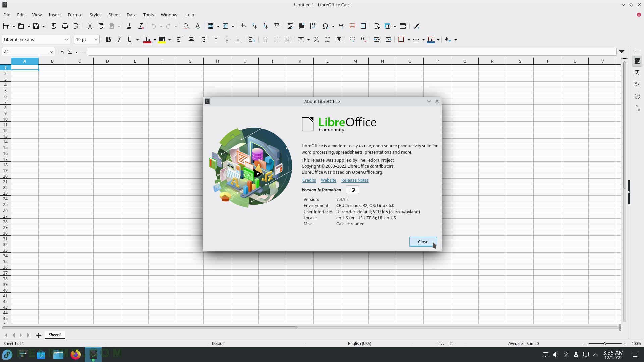Click the Copy icon in toolbar
The image size is (644, 362).
tap(101, 26)
